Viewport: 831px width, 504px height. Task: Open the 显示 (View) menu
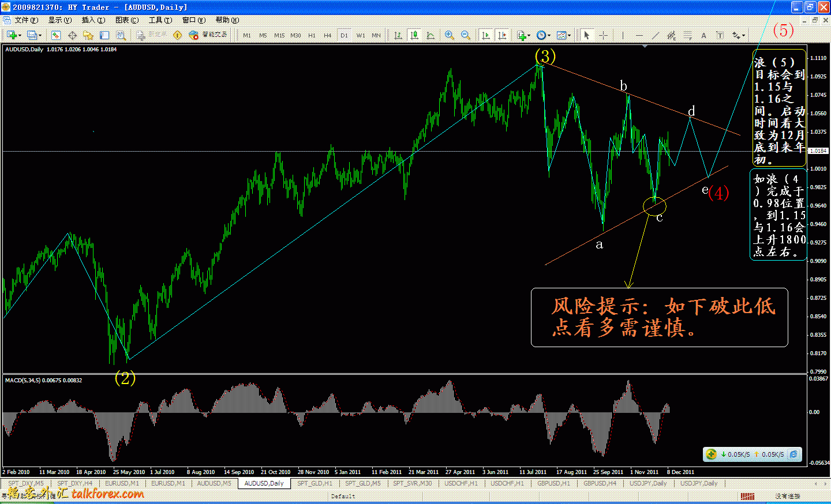tap(59, 20)
